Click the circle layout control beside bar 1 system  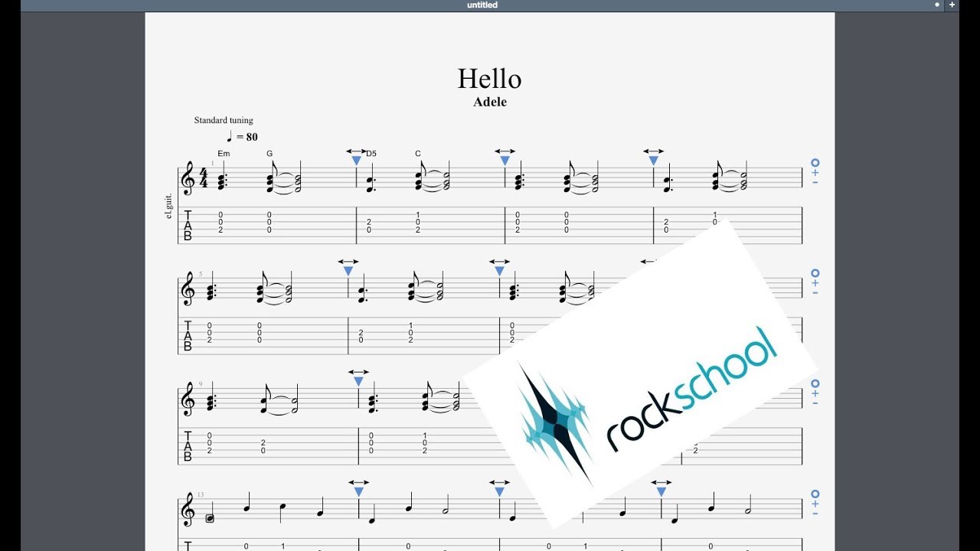pos(815,163)
